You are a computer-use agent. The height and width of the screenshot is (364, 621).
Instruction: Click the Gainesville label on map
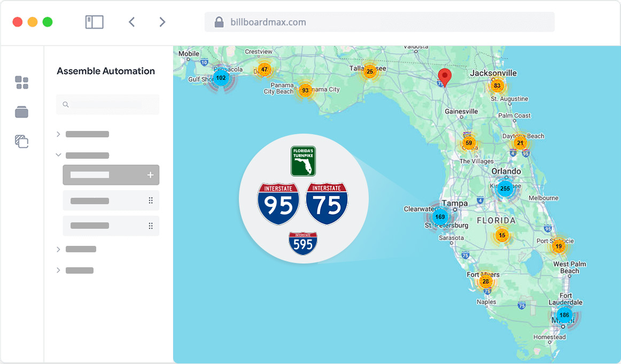pyautogui.click(x=461, y=111)
